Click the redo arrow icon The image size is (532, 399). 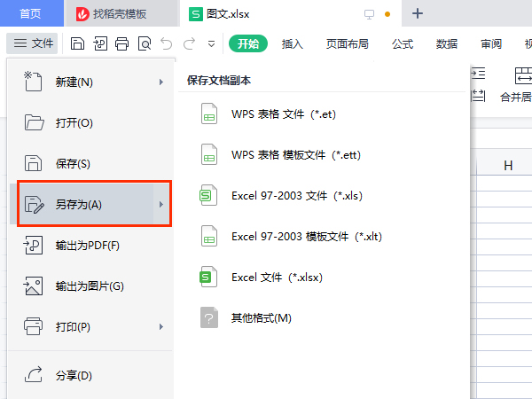[x=190, y=43]
